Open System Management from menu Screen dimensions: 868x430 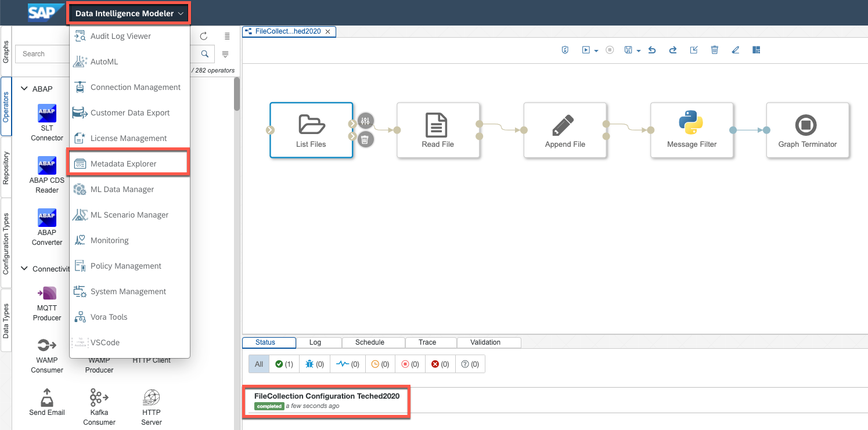pos(129,291)
